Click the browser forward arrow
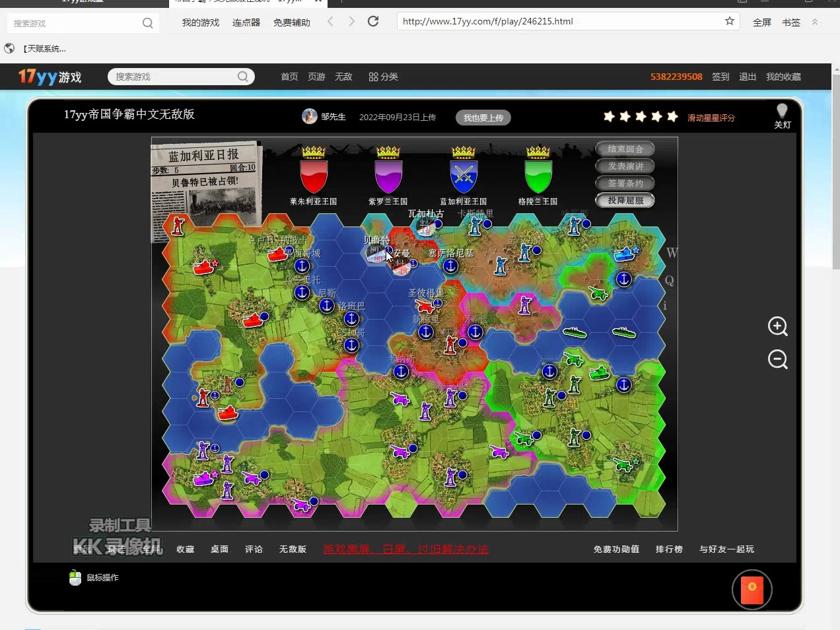This screenshot has width=840, height=630. (x=352, y=22)
